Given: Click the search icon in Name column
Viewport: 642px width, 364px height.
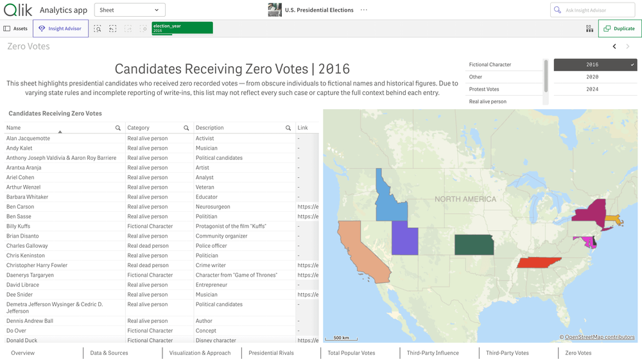Looking at the screenshot, I should pos(118,128).
